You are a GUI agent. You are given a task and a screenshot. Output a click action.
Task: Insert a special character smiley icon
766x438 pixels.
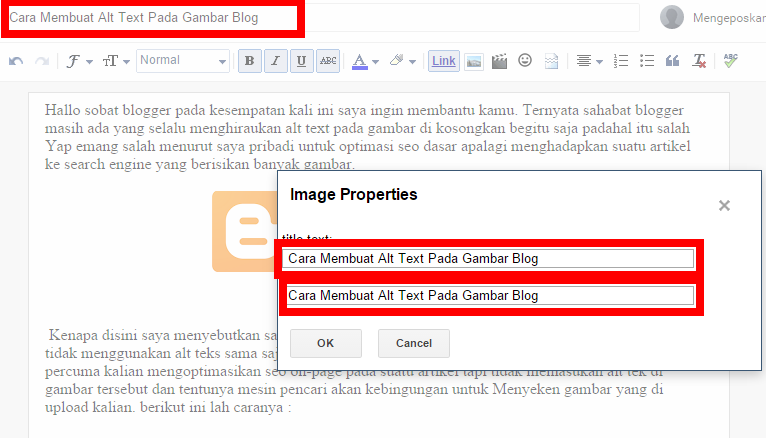(x=525, y=61)
